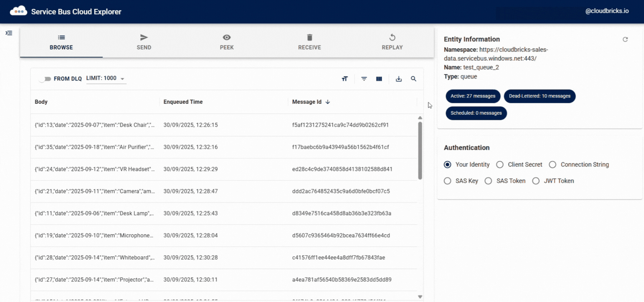The width and height of the screenshot is (644, 302).
Task: Sort by the Body column header
Action: (41, 102)
